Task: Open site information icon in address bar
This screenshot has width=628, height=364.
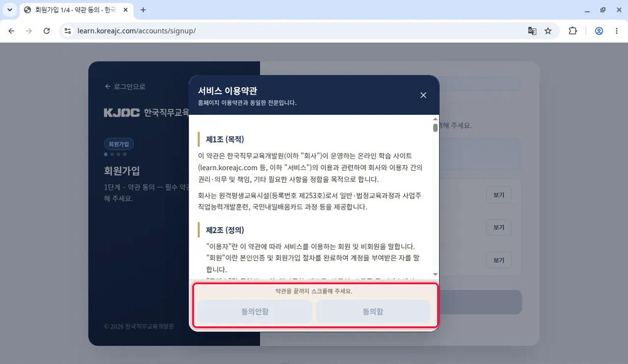Action: tap(68, 31)
